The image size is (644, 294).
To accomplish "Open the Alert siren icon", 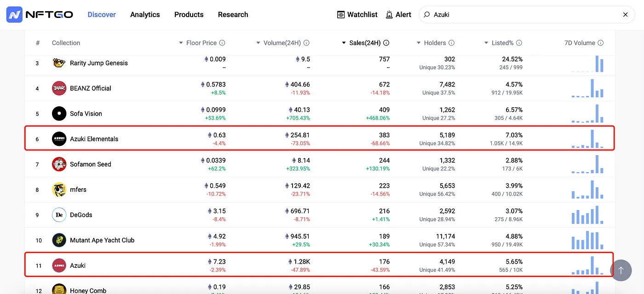I will (x=389, y=15).
